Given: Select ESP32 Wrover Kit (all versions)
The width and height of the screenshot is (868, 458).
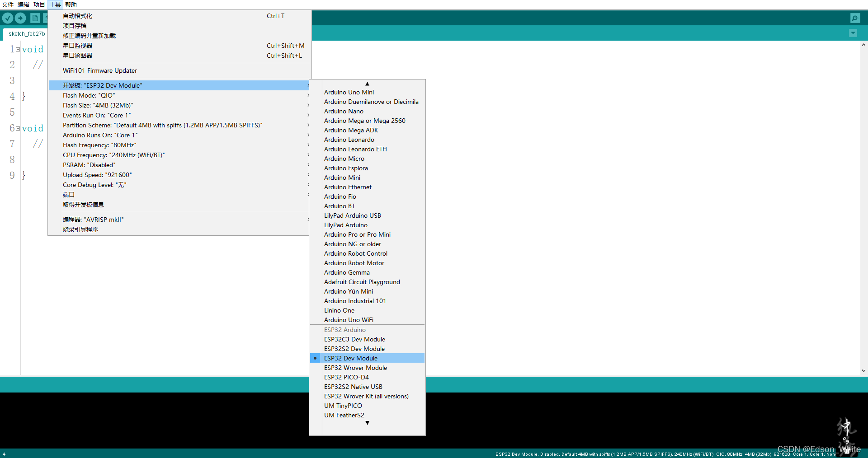Looking at the screenshot, I should click(x=367, y=396).
